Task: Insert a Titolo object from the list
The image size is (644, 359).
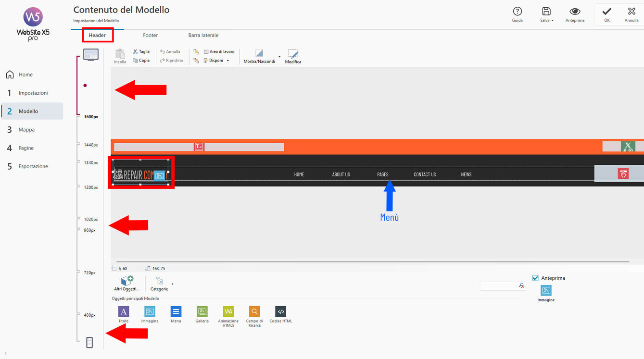Action: pyautogui.click(x=124, y=312)
